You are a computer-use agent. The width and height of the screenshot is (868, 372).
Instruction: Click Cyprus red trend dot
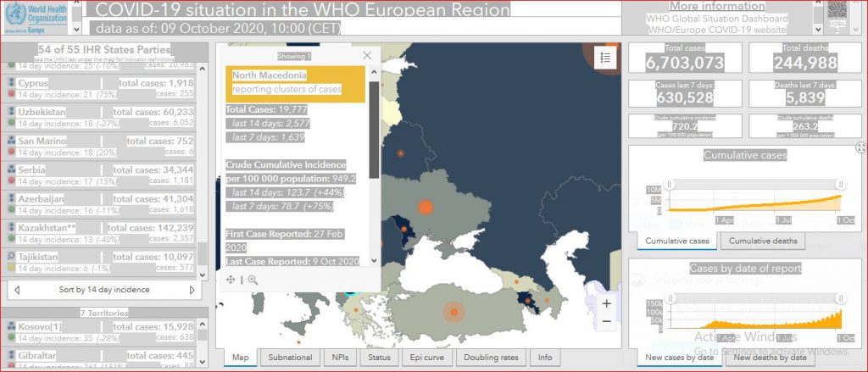[x=11, y=95]
